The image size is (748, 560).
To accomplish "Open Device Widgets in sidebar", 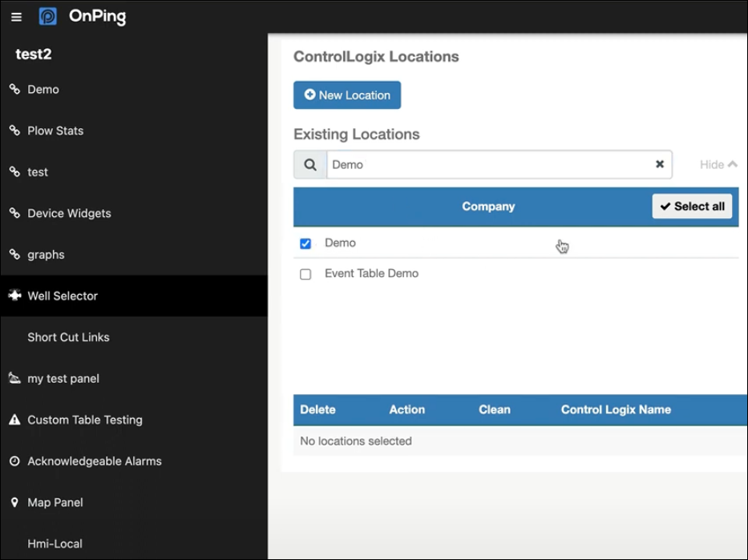I will tap(69, 213).
